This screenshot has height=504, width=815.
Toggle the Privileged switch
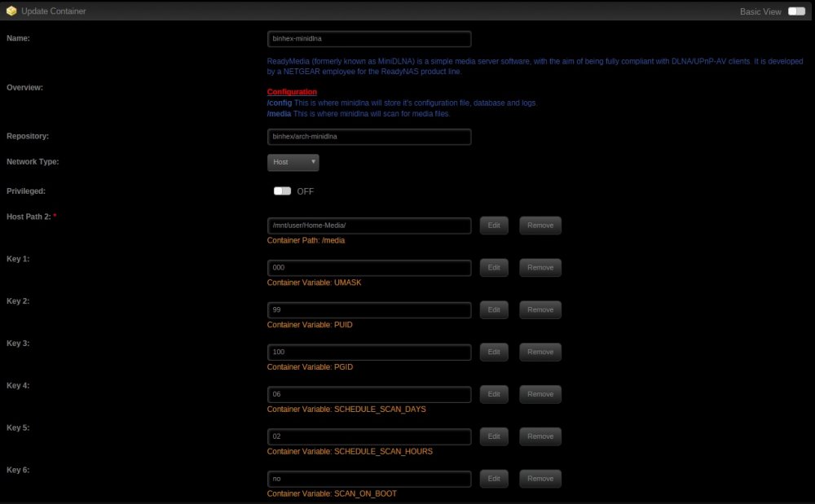coord(282,191)
